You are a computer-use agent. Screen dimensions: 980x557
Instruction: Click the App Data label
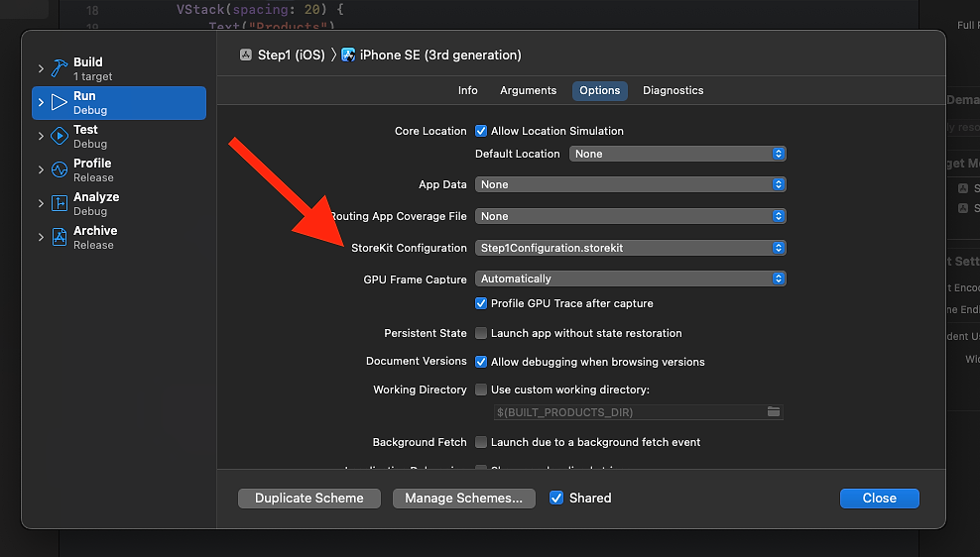pos(442,184)
